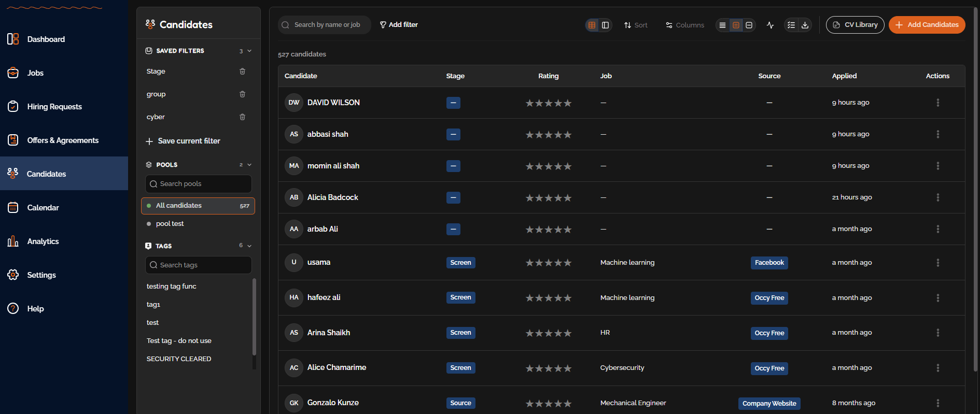Open the activity pulse icon
980x414 pixels.
tap(771, 25)
